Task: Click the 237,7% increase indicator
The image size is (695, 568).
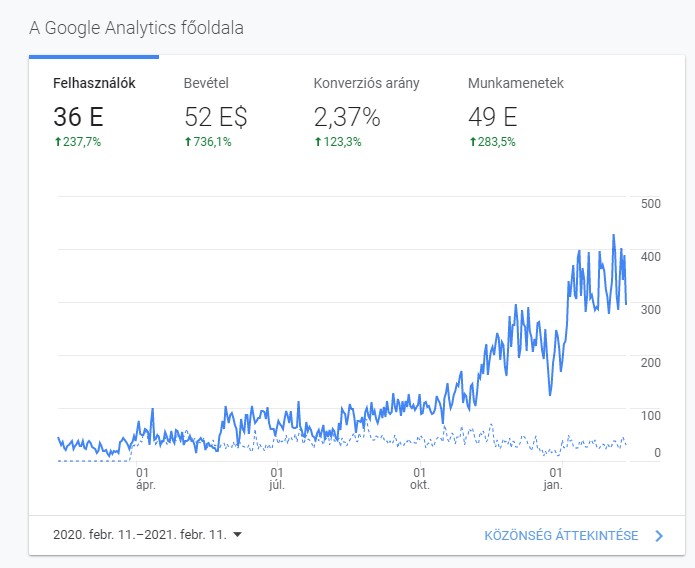Action: (78, 142)
